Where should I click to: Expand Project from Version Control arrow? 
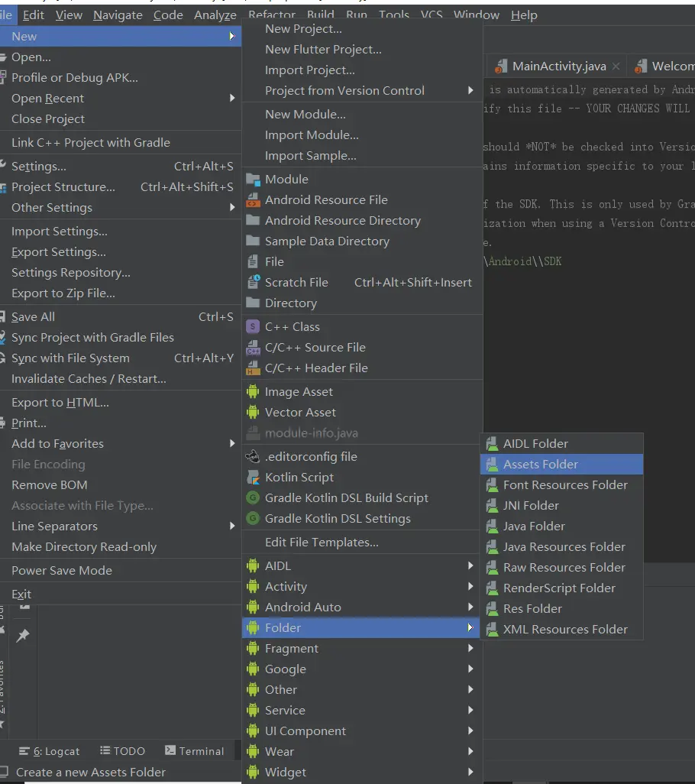tap(470, 90)
